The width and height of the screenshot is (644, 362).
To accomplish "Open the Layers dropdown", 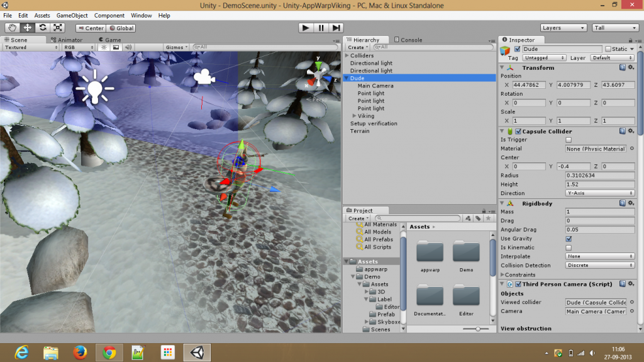I will 563,28.
